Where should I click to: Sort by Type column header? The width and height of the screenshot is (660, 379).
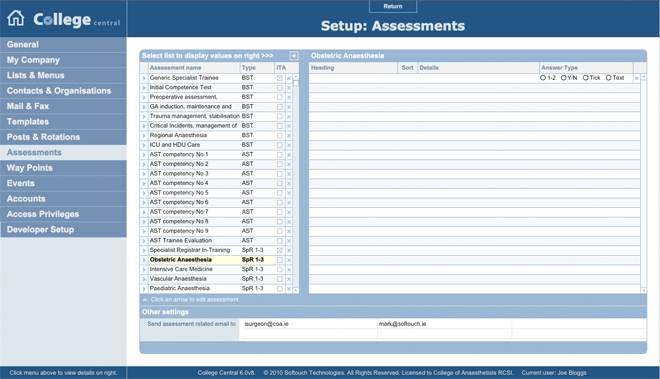coord(258,68)
